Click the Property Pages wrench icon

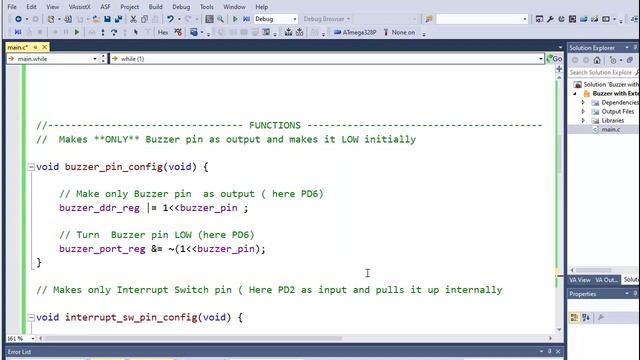[601, 318]
